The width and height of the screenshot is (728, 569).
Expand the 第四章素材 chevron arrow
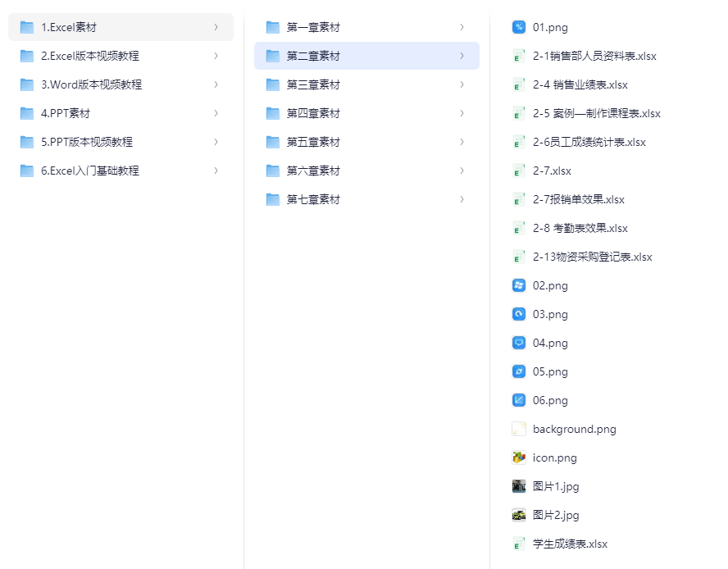(462, 113)
